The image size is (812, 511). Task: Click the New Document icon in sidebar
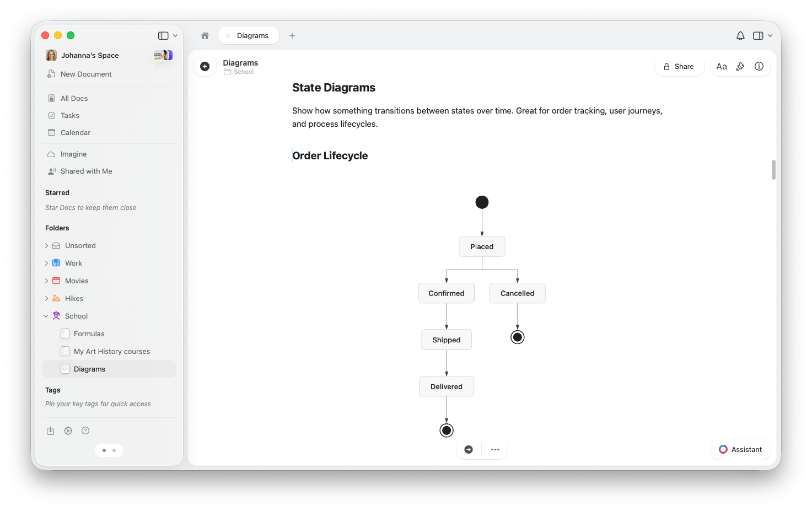click(x=51, y=74)
